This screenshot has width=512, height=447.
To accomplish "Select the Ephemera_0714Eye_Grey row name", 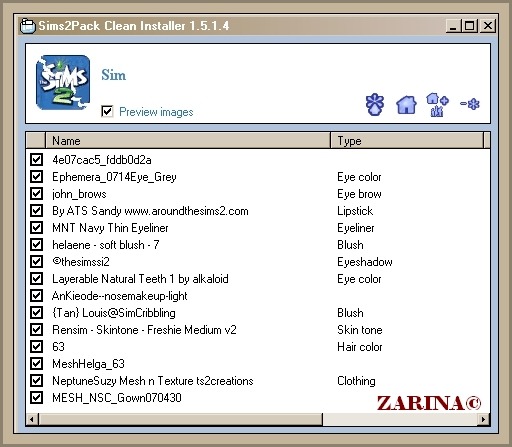I will pos(114,177).
